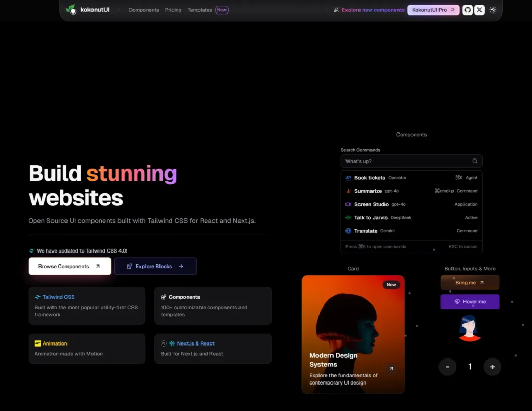Open the GitHub icon in navbar
The height and width of the screenshot is (411, 532).
(467, 10)
